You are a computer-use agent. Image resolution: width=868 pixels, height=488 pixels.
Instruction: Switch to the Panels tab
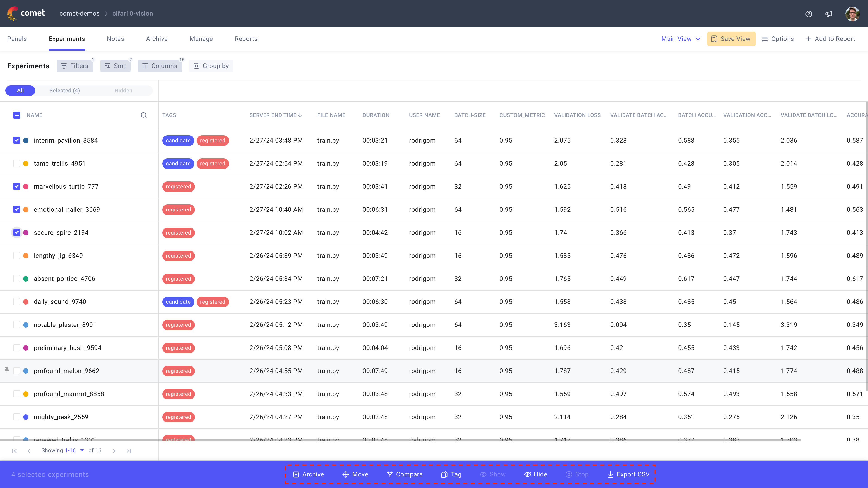point(17,38)
